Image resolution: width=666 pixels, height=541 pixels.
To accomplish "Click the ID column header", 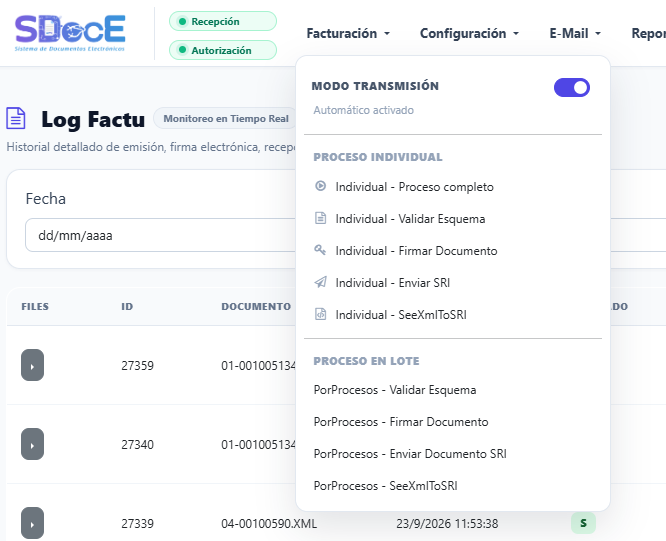I will click(x=127, y=306).
